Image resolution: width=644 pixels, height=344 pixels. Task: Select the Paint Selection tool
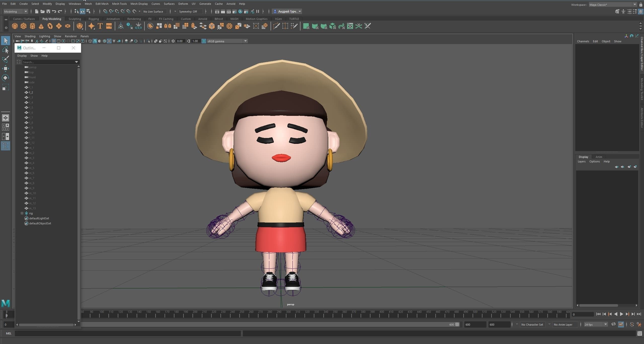pos(6,59)
